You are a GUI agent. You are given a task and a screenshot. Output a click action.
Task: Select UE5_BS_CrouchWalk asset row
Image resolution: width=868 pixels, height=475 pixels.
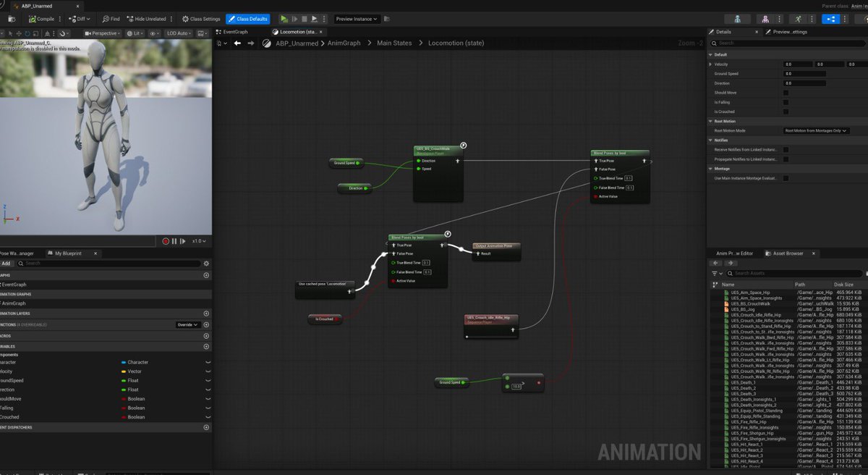(x=788, y=303)
